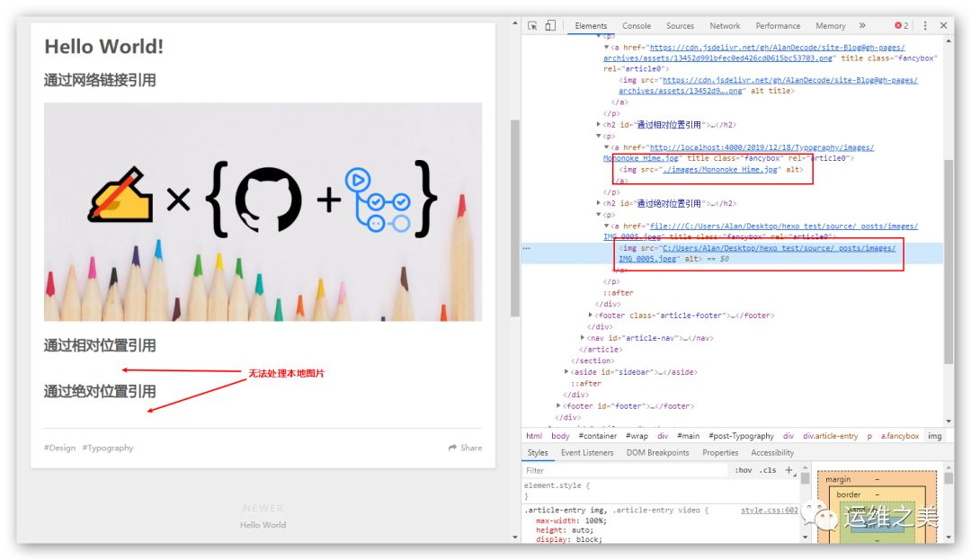Expand the footer article-footer node
971x560 pixels.
[590, 315]
